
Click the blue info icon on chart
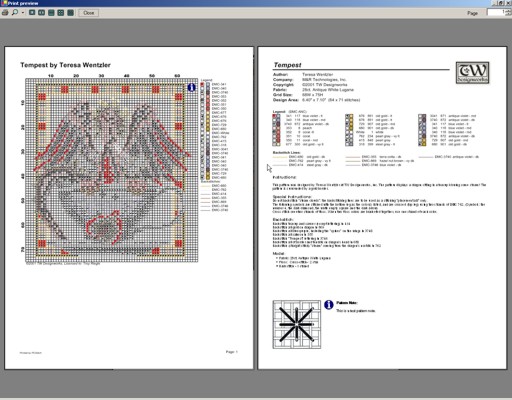pyautogui.click(x=191, y=88)
